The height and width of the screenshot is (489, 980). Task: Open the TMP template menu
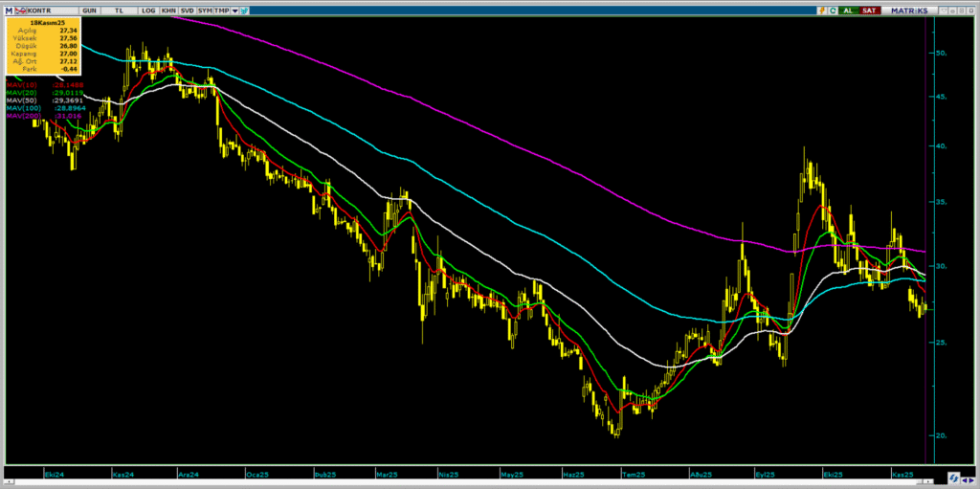coord(221,10)
